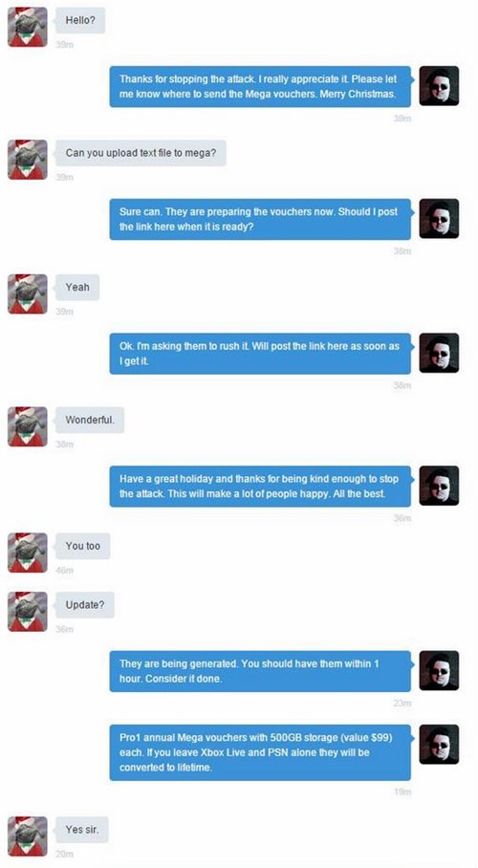Click the avatar beside the "Update?" message
478x868 pixels.
point(28,611)
